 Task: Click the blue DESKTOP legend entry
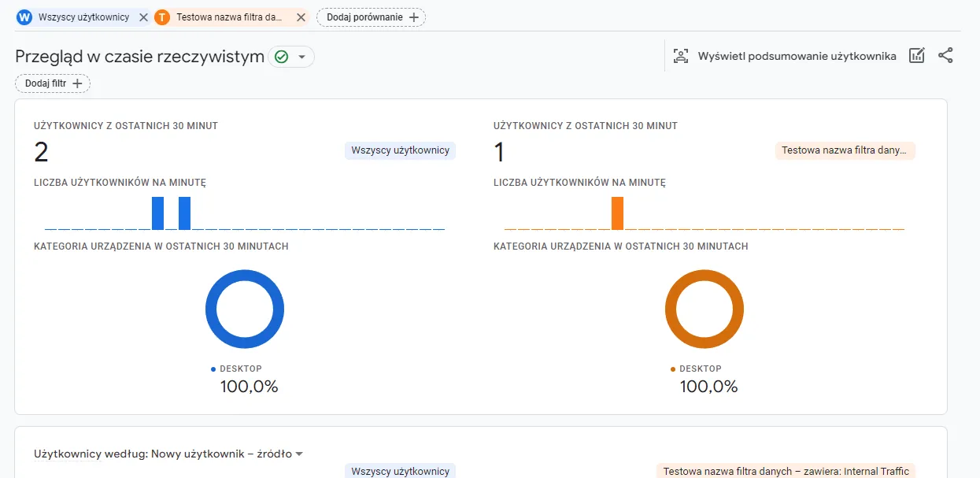[x=237, y=369]
